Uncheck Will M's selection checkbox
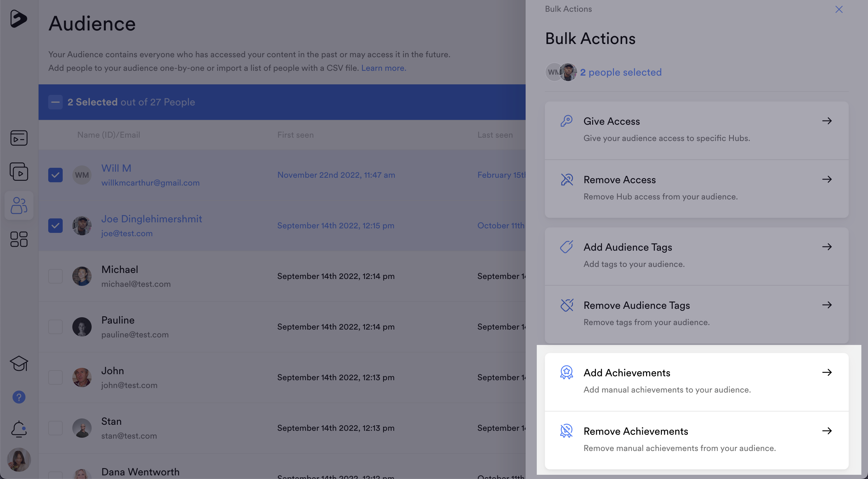This screenshot has width=868, height=479. 55,175
